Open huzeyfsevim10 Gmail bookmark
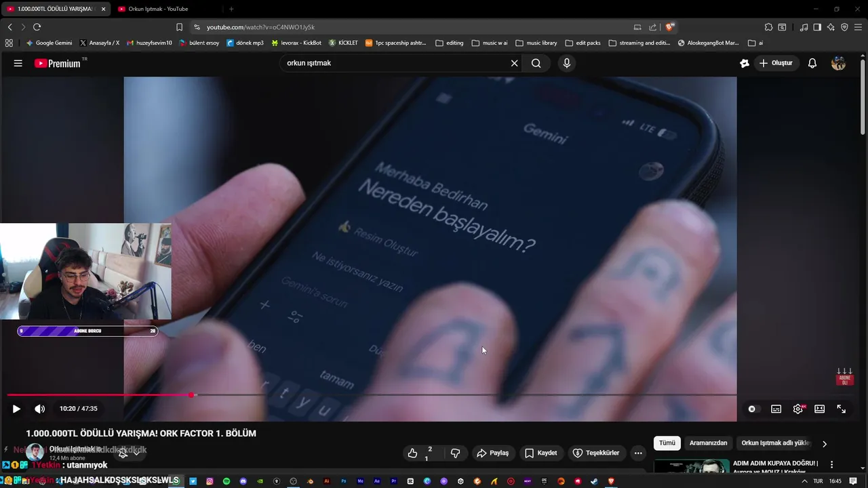The width and height of the screenshot is (868, 488). point(149,43)
